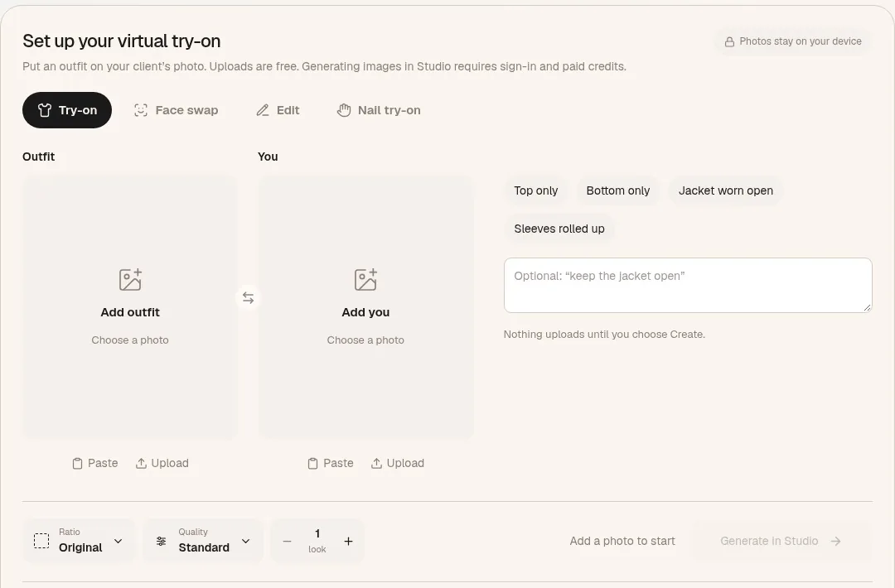Paste an image into the You slot
The image size is (895, 588).
coord(331,463)
